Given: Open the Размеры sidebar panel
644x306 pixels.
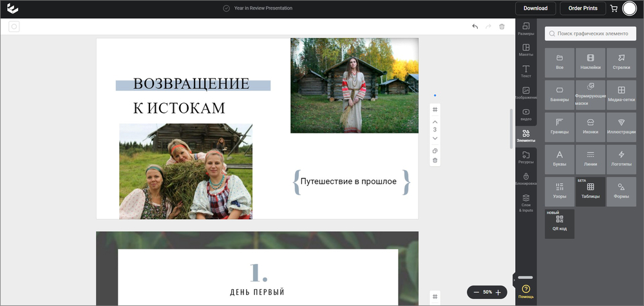Looking at the screenshot, I should [x=526, y=29].
